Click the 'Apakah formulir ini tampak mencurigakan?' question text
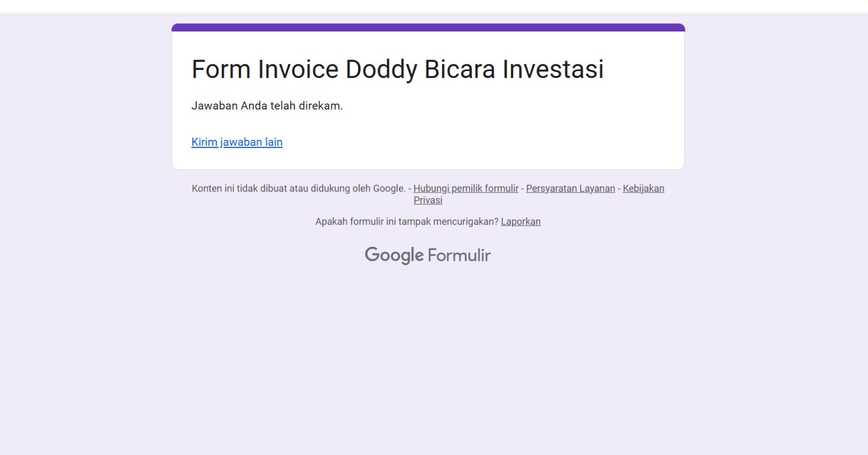This screenshot has width=868, height=455. pyautogui.click(x=406, y=222)
